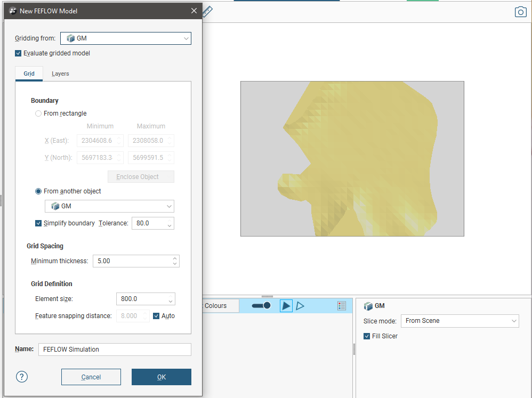532x398 pixels.
Task: Open the Slice mode dropdown
Action: point(460,321)
